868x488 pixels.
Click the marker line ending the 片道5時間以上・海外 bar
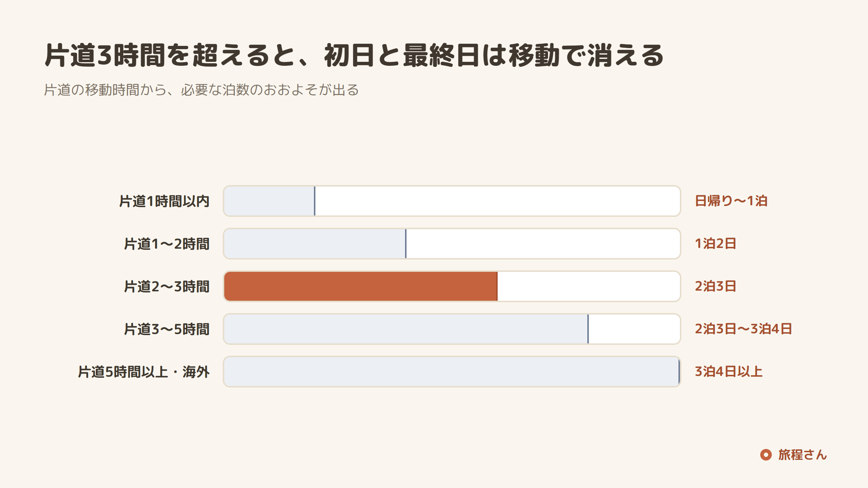pos(679,372)
